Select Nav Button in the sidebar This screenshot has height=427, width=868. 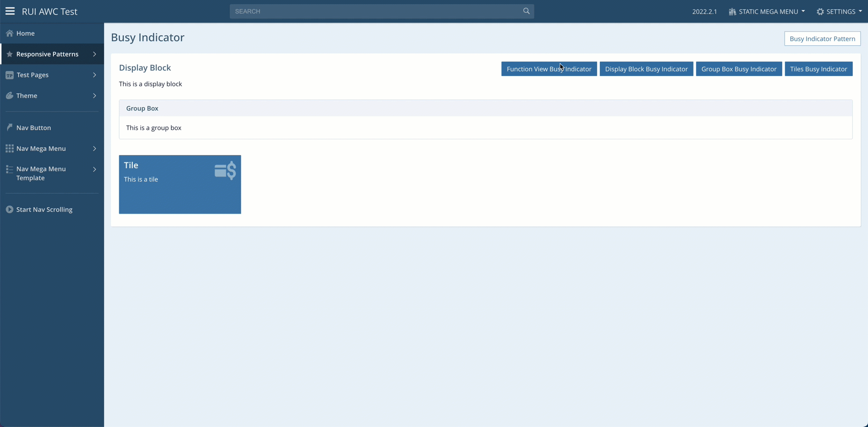point(34,128)
